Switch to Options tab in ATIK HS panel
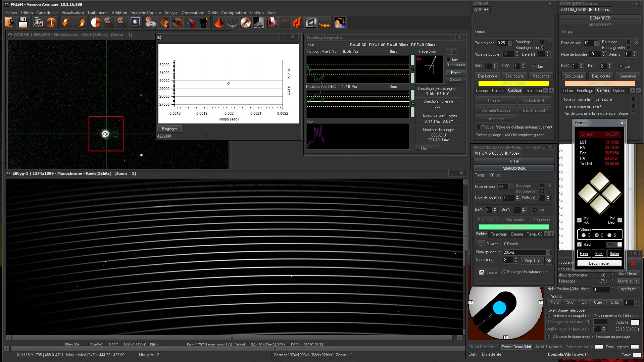Viewport: 644px width, 362px height. click(x=498, y=91)
